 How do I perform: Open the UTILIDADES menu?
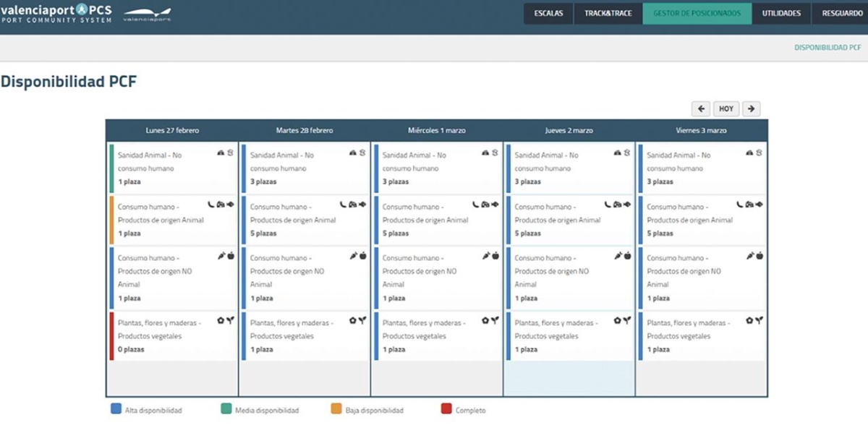[781, 14]
